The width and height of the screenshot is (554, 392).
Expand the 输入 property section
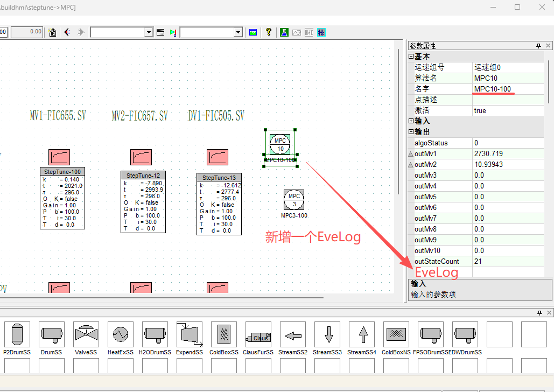[411, 121]
